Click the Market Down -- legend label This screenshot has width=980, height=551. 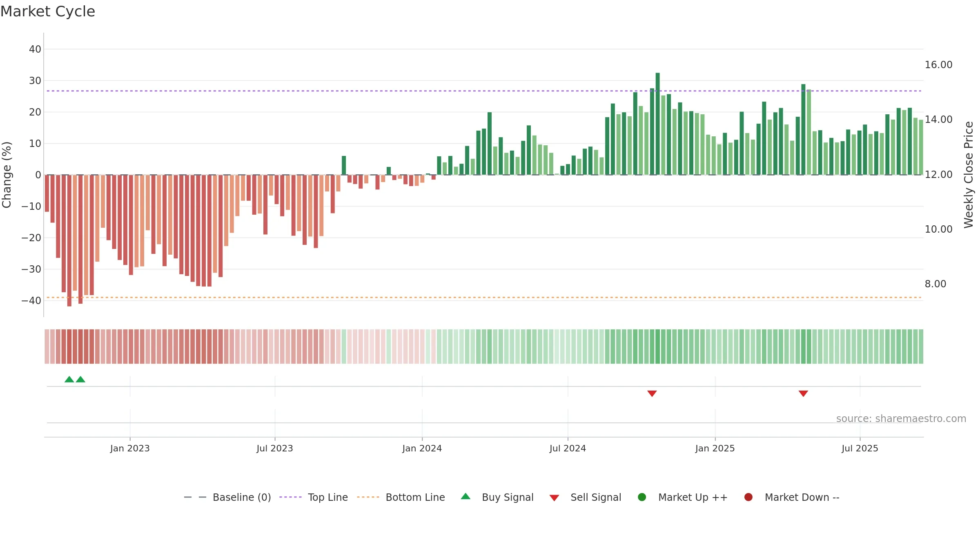(x=802, y=497)
